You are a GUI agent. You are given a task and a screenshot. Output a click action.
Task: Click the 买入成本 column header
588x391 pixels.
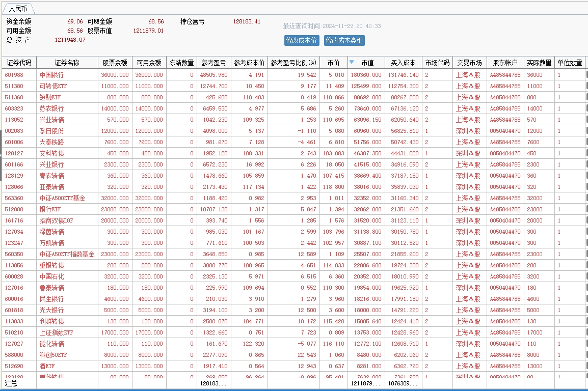click(x=403, y=63)
